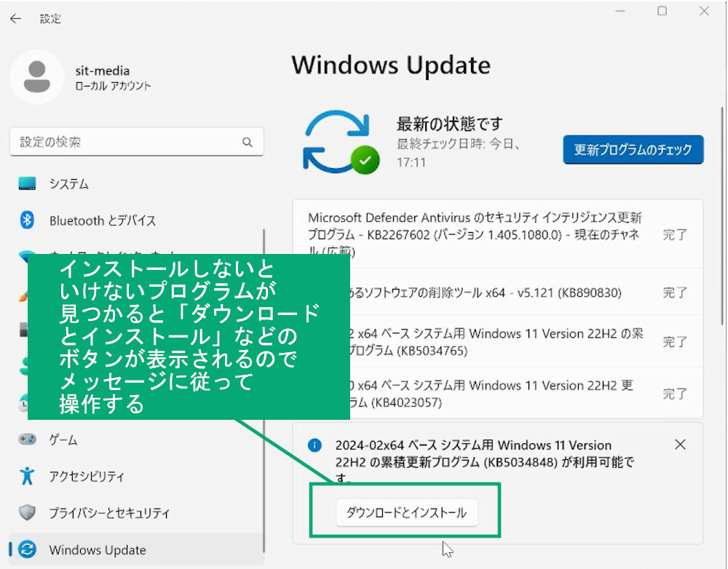This screenshot has width=728, height=569.
Task: Click the Windows Update page title
Action: point(391,65)
